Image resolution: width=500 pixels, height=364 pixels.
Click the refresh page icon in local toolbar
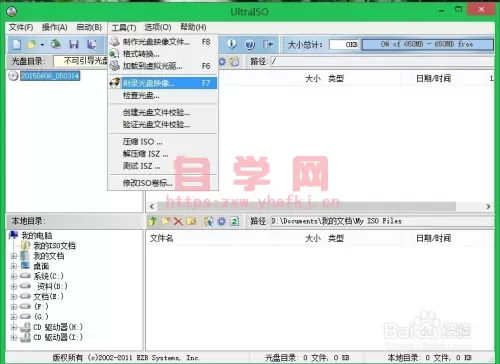coord(235,221)
